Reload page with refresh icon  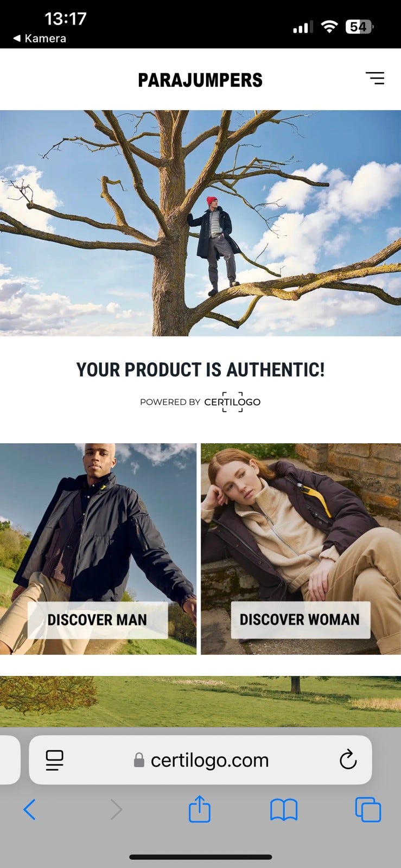pyautogui.click(x=348, y=759)
